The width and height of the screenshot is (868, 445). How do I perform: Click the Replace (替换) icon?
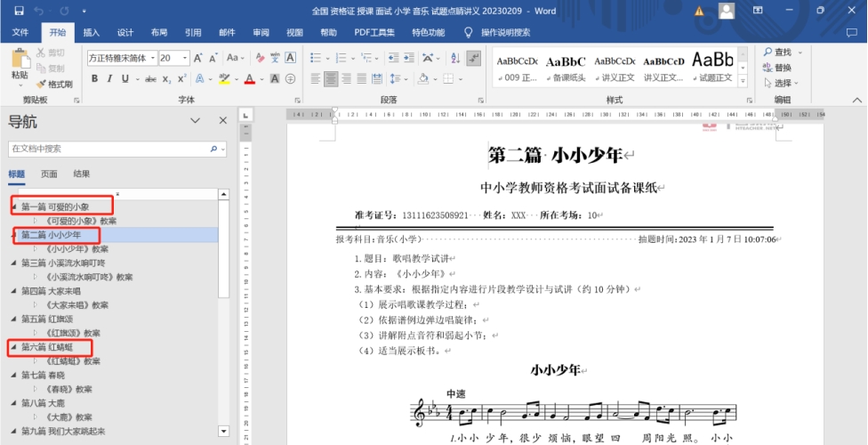[x=768, y=68]
